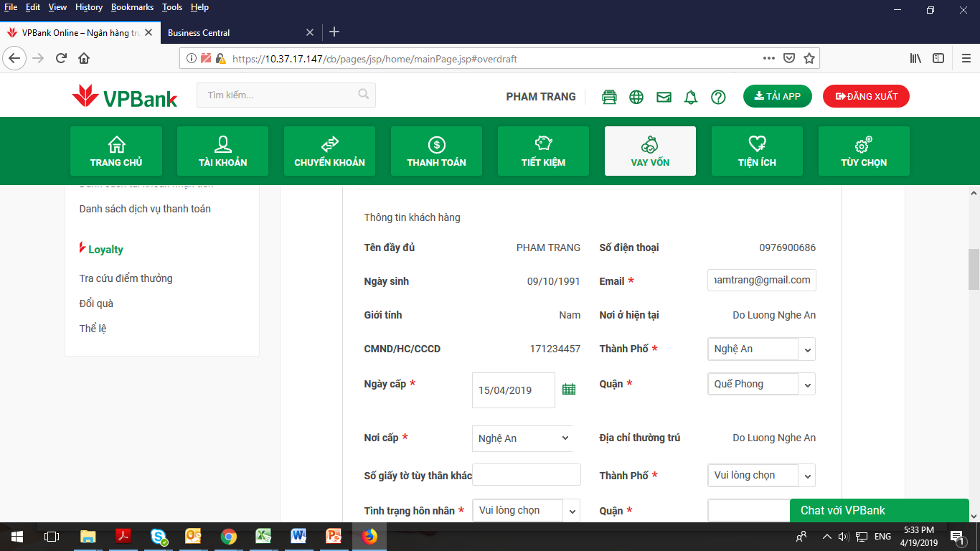Open Thể lệ link

[x=93, y=329]
